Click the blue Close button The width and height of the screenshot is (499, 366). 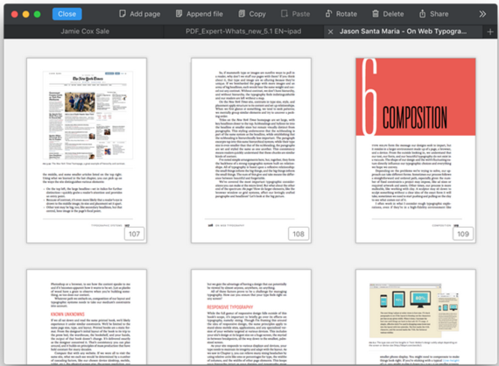(67, 14)
